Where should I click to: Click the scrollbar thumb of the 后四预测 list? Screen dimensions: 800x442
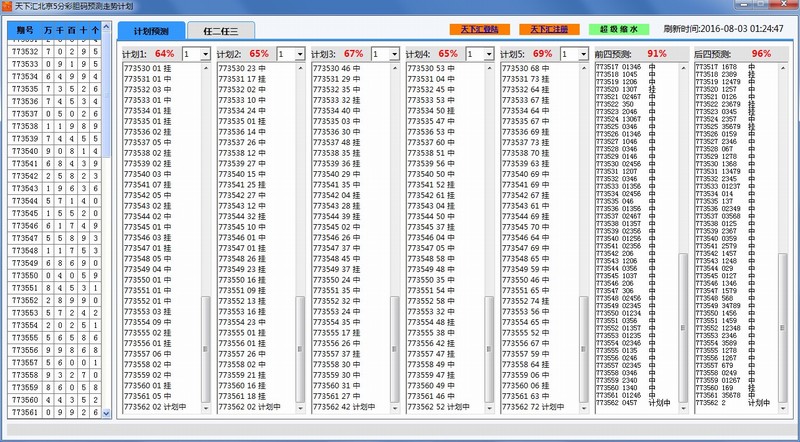click(x=786, y=330)
